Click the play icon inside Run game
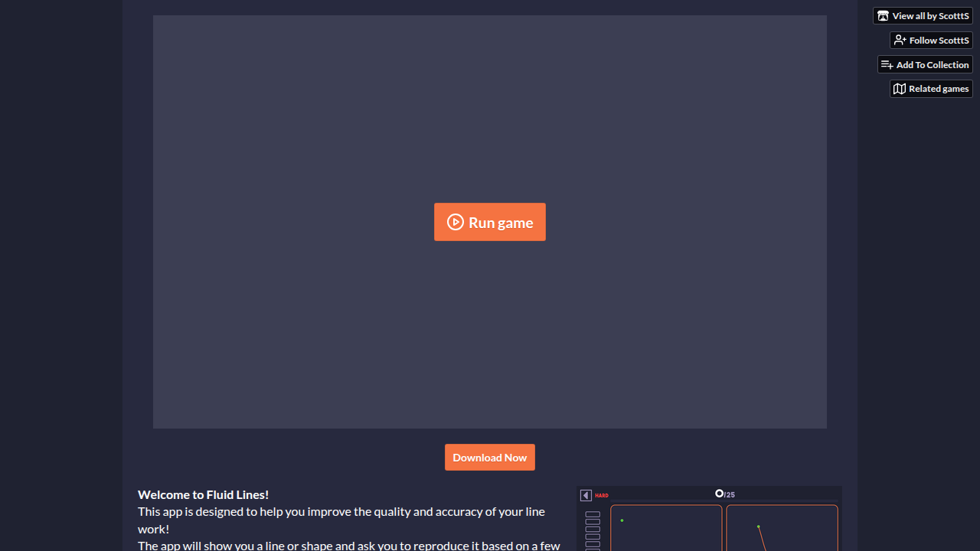Screen dimensions: 980x551 click(456, 222)
